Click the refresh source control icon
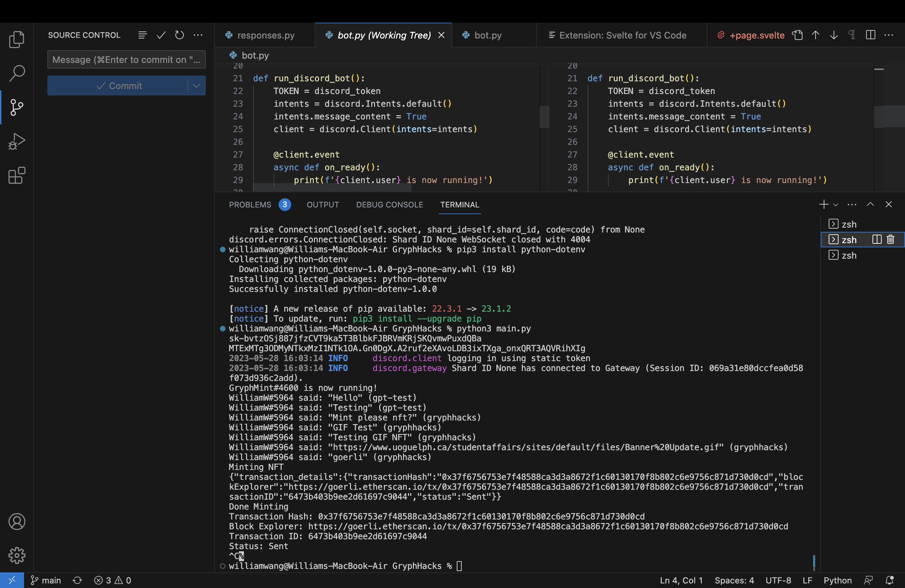The height and width of the screenshot is (588, 905). pos(180,35)
